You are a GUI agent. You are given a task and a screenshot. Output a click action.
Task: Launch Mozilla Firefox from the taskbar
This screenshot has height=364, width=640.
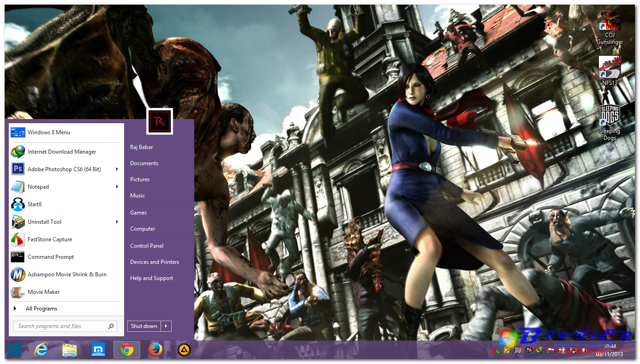pyautogui.click(x=156, y=350)
